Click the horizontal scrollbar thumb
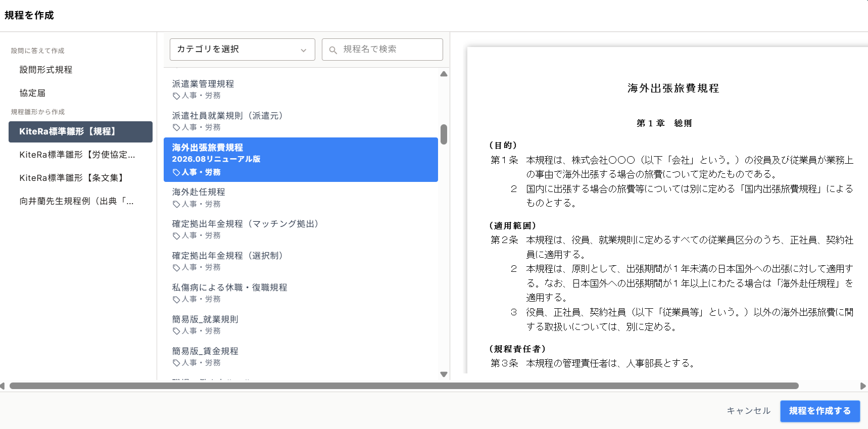Viewport: 868px width, 429px height. pos(404,386)
